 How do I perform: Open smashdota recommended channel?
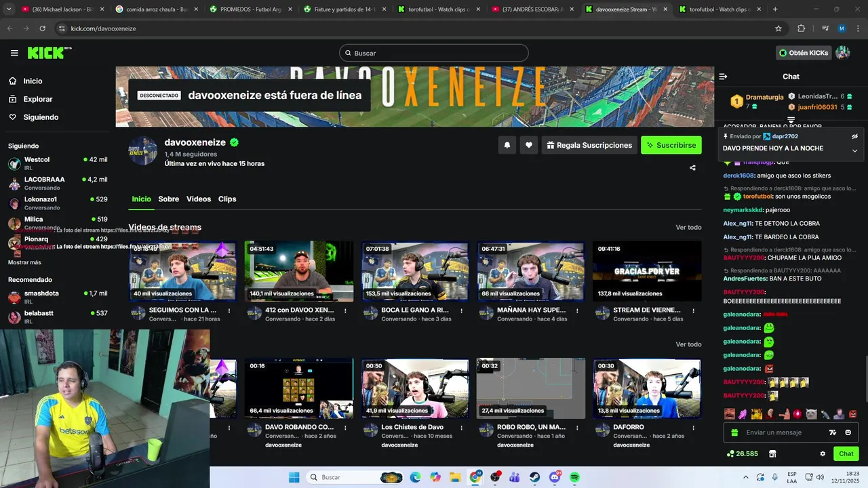pos(58,297)
